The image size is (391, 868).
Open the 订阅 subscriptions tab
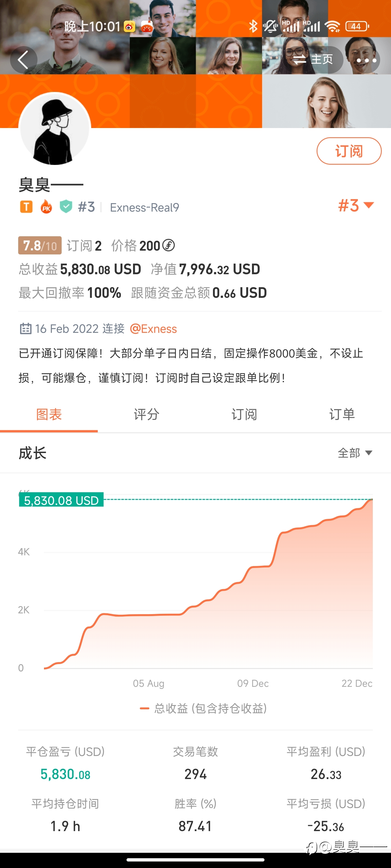[244, 414]
